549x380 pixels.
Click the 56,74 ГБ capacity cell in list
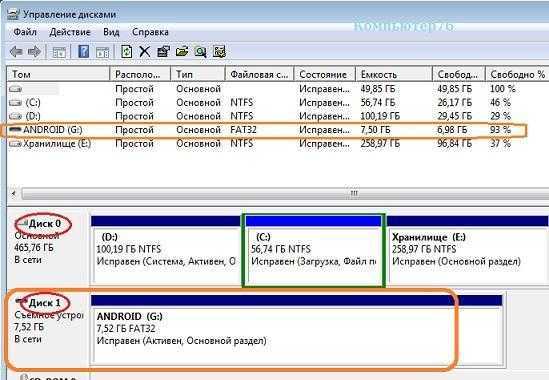(x=378, y=103)
